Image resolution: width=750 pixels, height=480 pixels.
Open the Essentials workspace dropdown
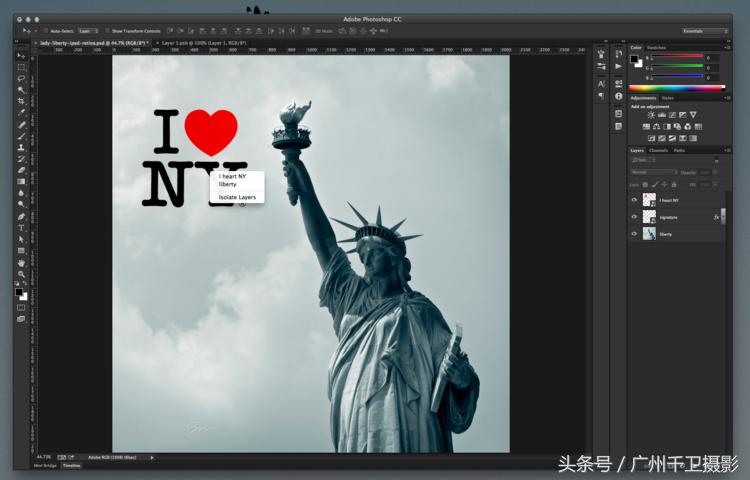point(705,31)
